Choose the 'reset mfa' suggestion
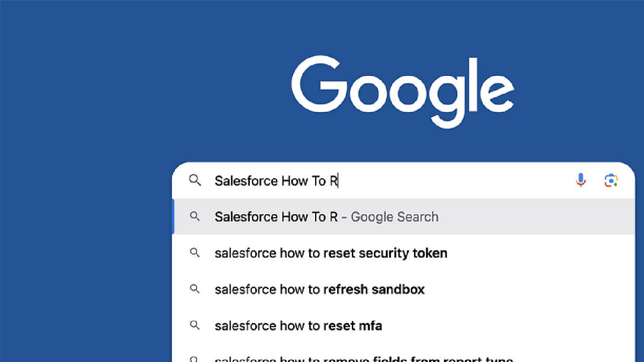Image resolution: width=644 pixels, height=362 pixels. (298, 325)
